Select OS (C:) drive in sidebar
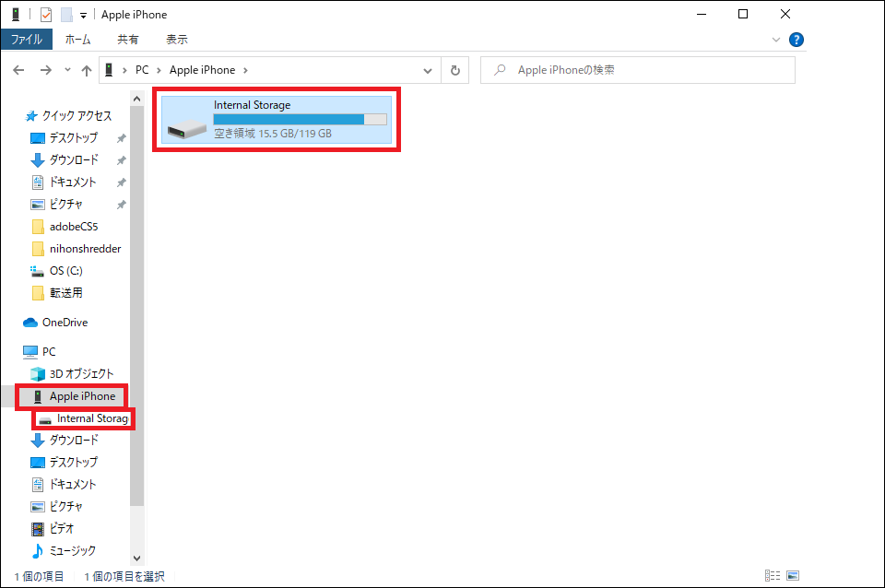The image size is (885, 588). [66, 270]
